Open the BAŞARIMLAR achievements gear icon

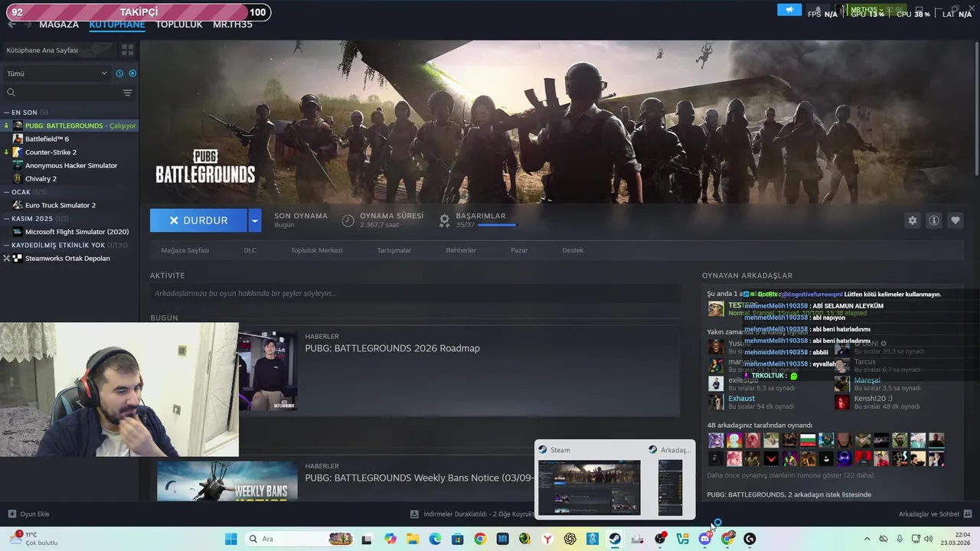(444, 220)
